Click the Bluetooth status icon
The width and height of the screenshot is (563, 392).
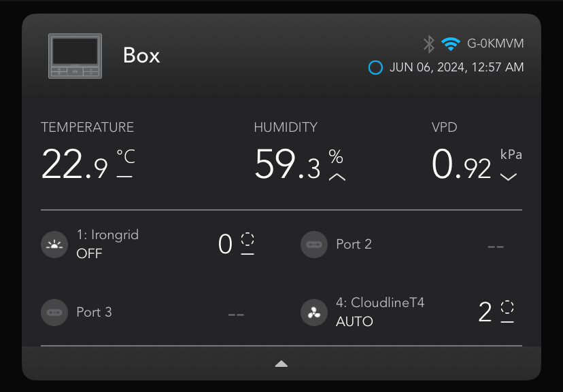pos(428,44)
